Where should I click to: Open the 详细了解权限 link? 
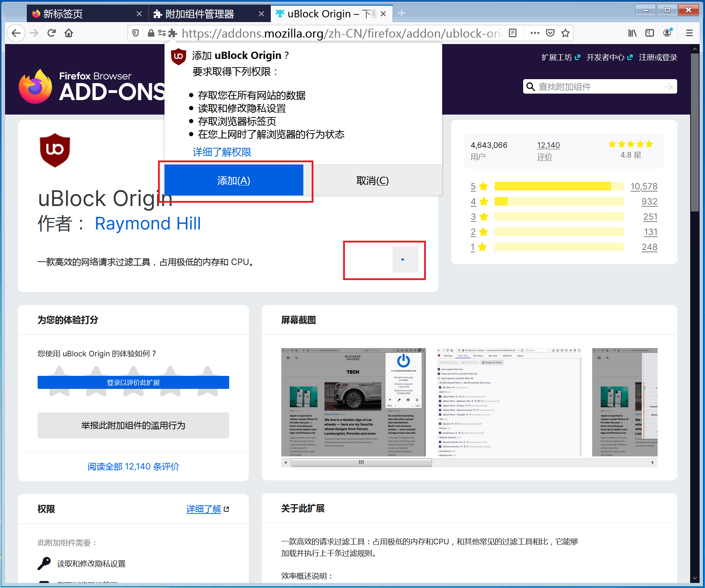222,152
